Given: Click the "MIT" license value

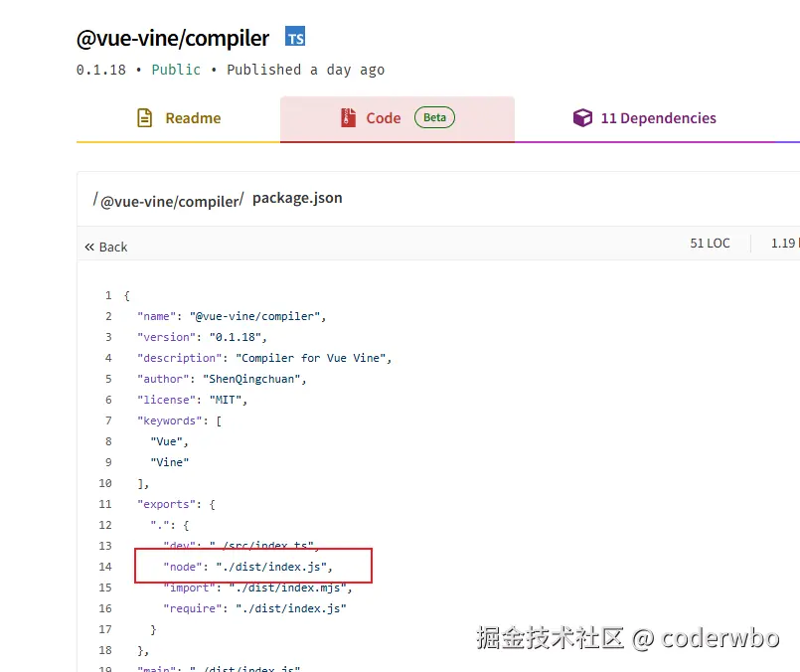Looking at the screenshot, I should [x=226, y=400].
